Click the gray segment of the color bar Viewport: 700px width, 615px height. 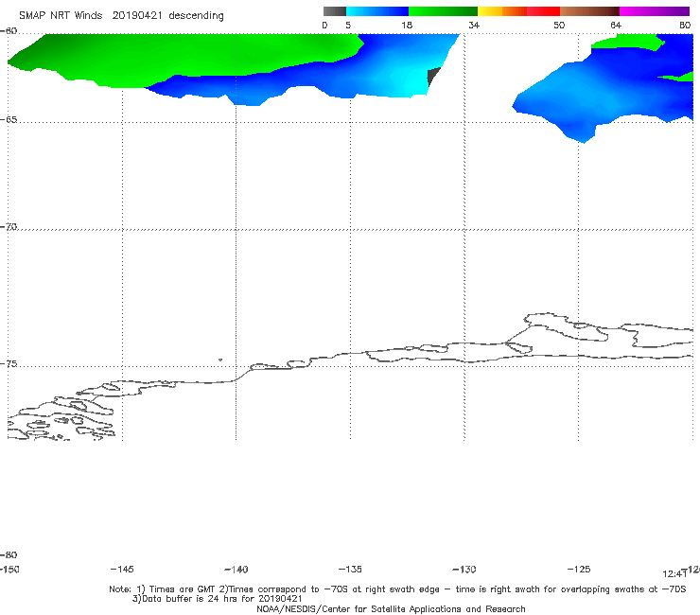pos(335,11)
